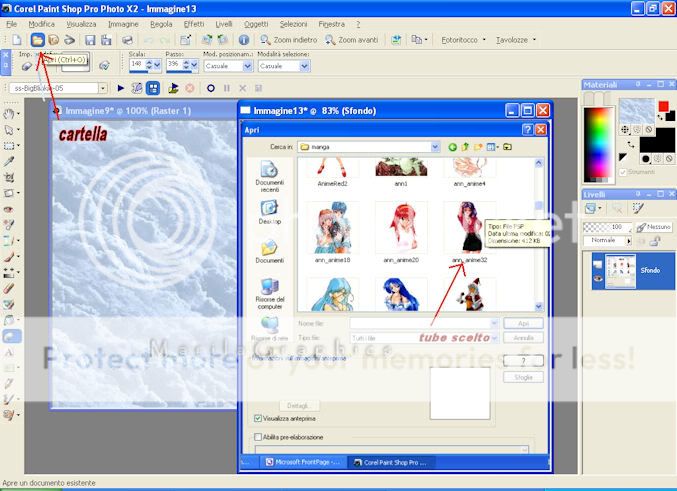Run the selected script with play icon

[x=121, y=88]
